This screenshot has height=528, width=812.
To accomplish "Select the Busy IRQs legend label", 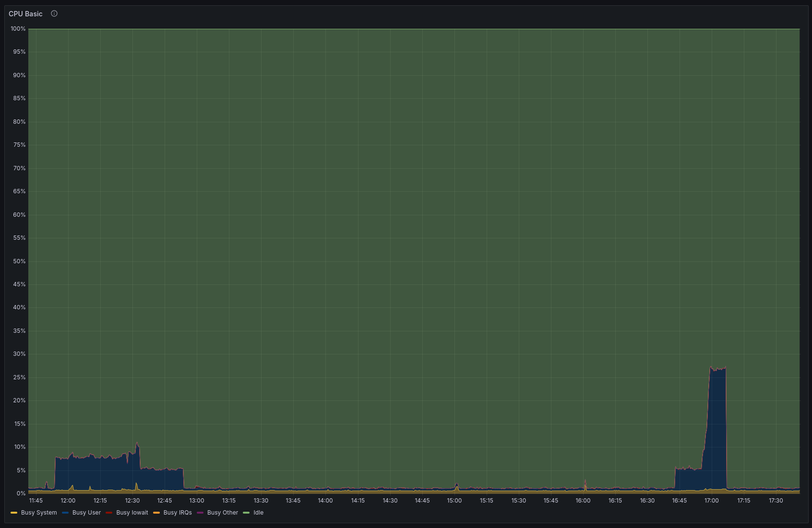I will 178,513.
